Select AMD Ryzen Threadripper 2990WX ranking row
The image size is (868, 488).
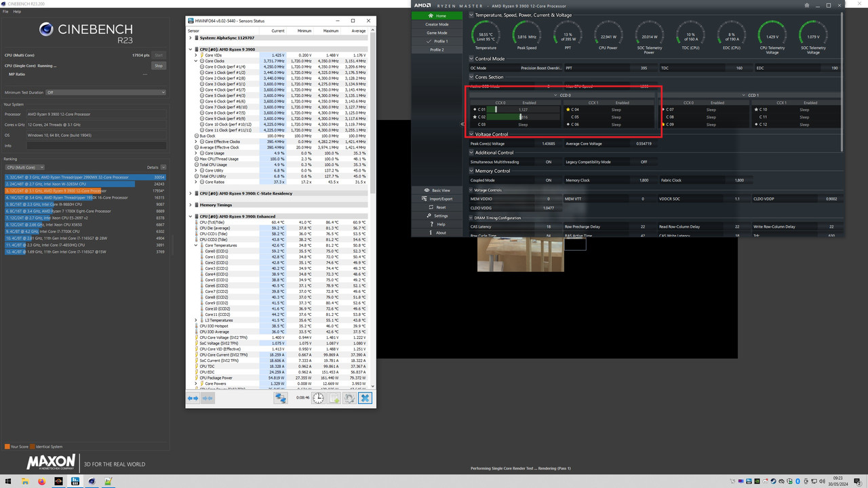[85, 177]
